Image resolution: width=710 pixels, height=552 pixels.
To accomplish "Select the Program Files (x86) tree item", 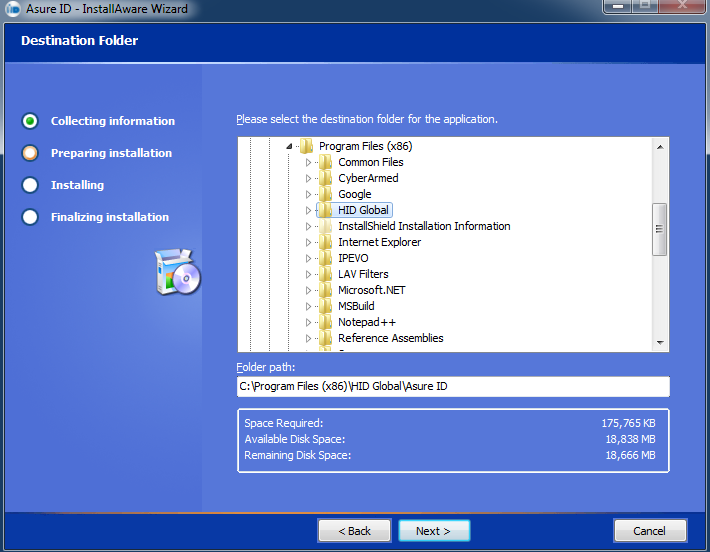I will pos(365,146).
